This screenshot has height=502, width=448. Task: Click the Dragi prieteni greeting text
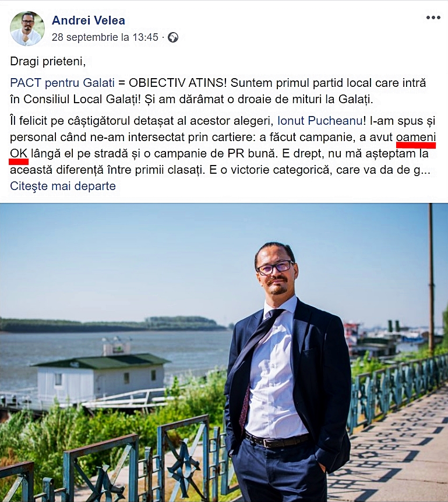point(48,61)
